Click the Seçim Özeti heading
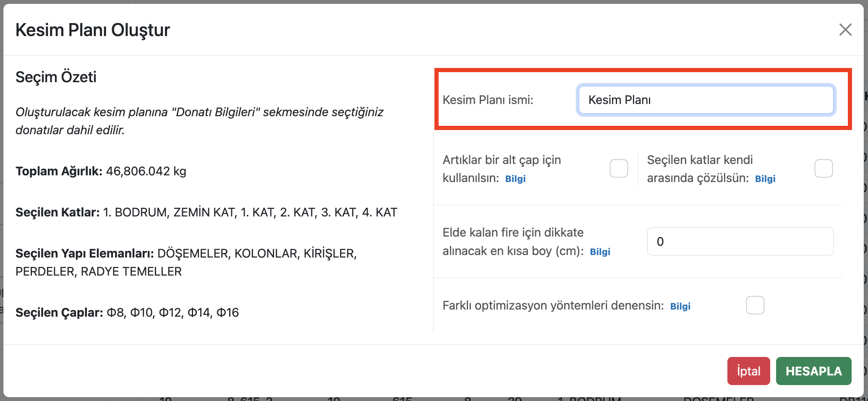The height and width of the screenshot is (401, 868). click(56, 77)
